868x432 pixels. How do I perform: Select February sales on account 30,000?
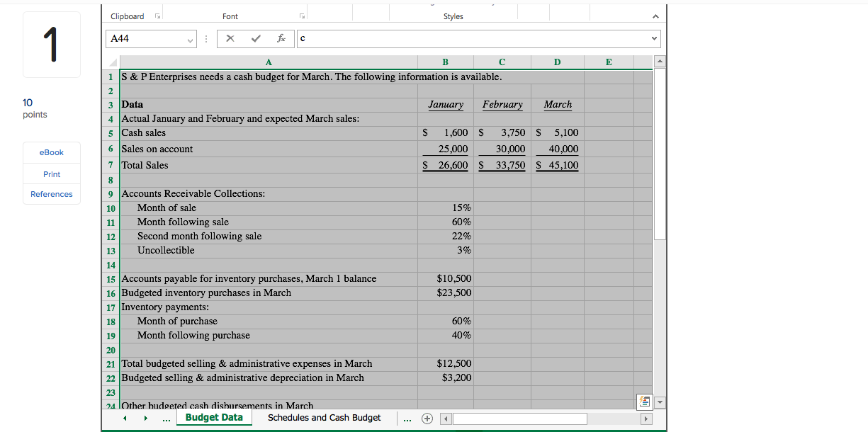pos(502,149)
